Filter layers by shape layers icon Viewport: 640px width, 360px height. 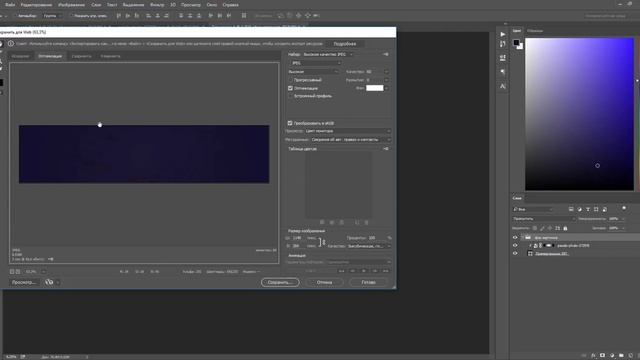(x=596, y=209)
